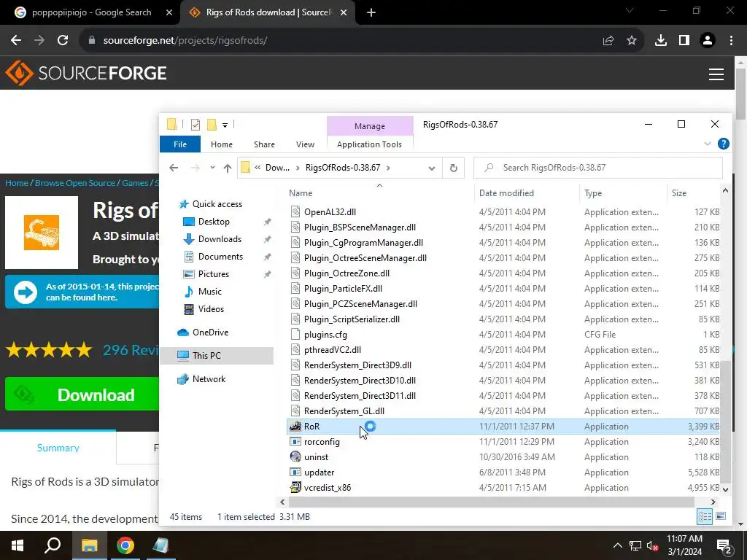This screenshot has width=747, height=560.
Task: Follow Browse Open Source breadcrumb link
Action: 75,183
